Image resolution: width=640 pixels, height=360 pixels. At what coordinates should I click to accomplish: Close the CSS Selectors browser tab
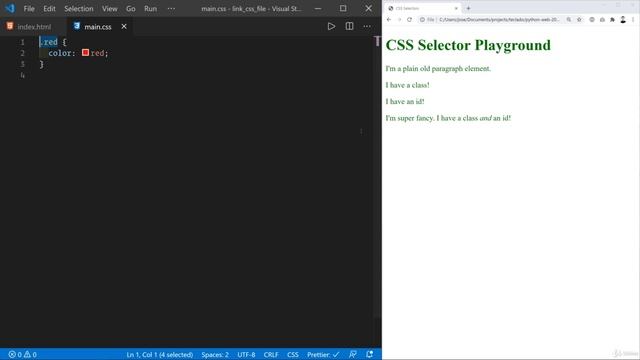(456, 8)
